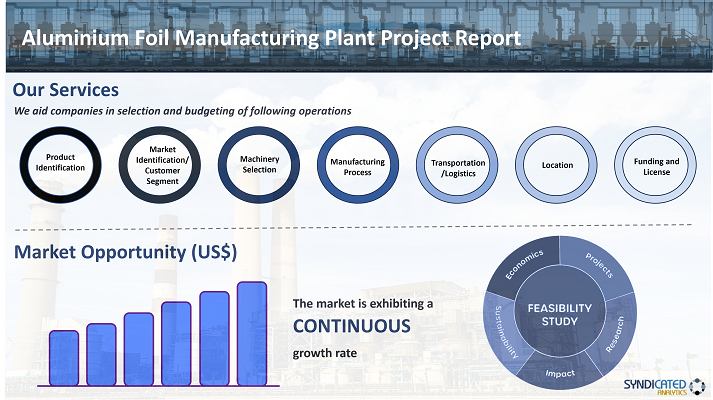Click the Aluminium Foil Manufacturing Plant title
713x400 pixels.
(x=271, y=37)
